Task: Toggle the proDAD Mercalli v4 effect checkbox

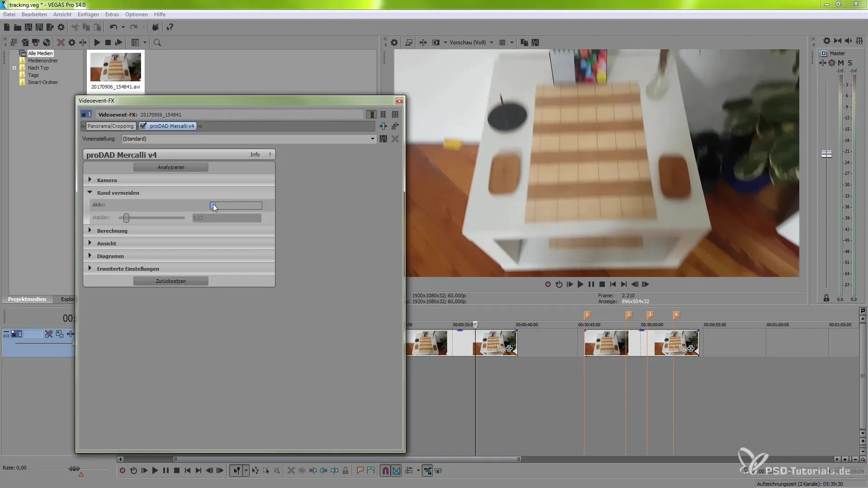Action: coord(143,126)
